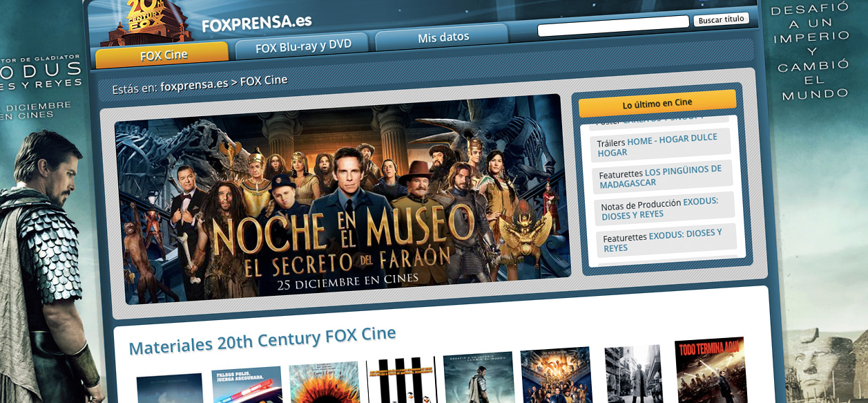Open the black-and-white street poster thumbnail

[633, 373]
